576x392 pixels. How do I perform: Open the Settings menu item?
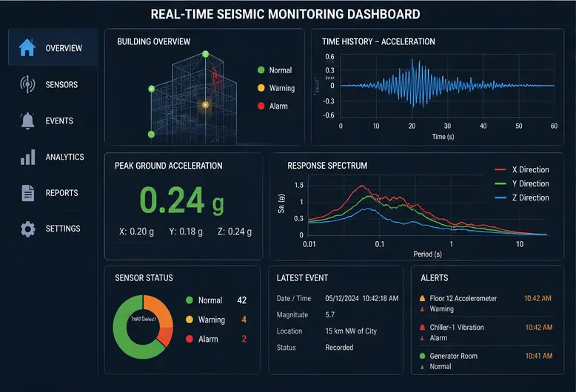coord(53,229)
